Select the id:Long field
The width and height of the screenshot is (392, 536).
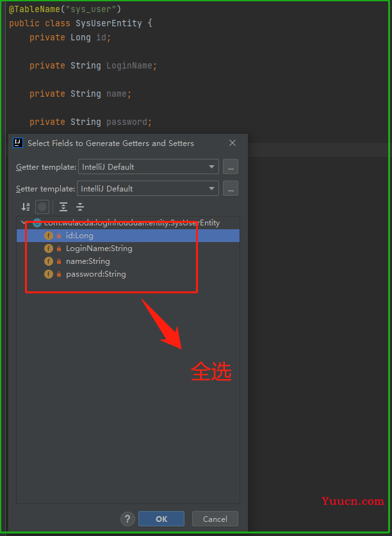point(79,236)
